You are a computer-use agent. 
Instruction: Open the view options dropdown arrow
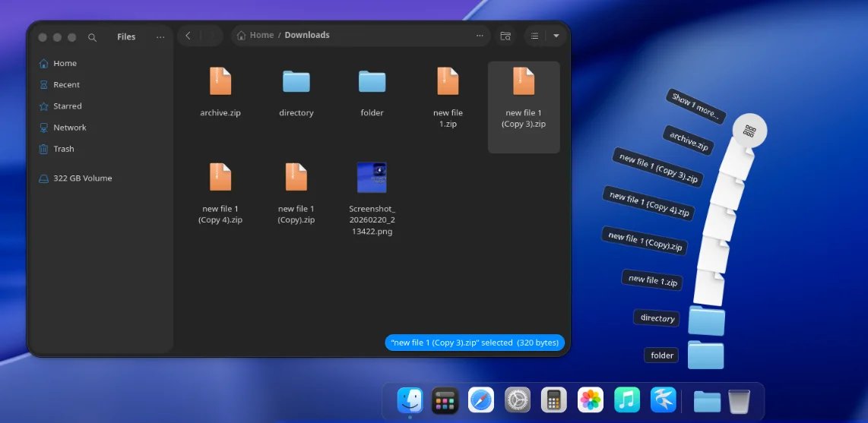tap(556, 36)
